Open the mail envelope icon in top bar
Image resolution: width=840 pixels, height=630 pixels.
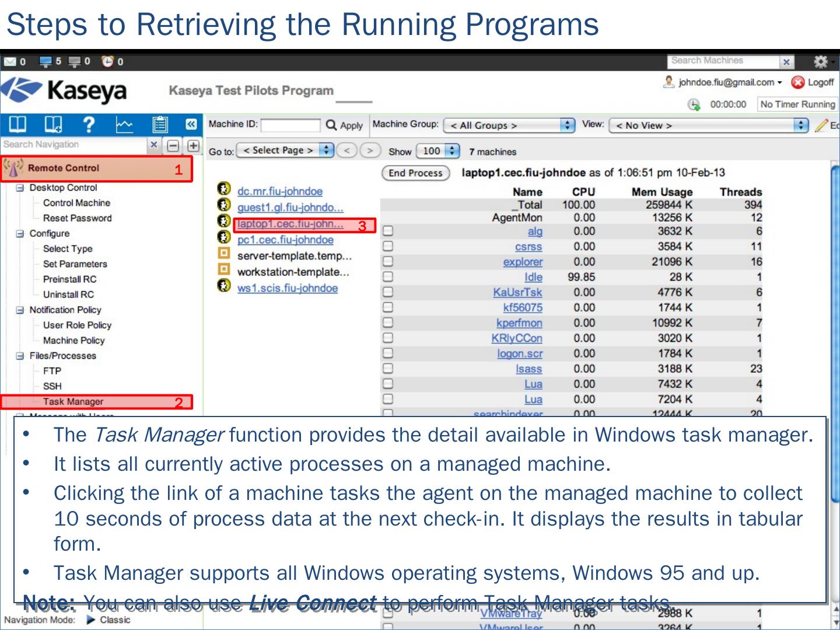[10, 61]
